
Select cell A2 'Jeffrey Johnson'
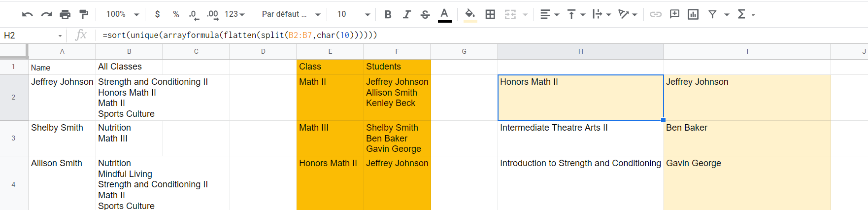62,98
